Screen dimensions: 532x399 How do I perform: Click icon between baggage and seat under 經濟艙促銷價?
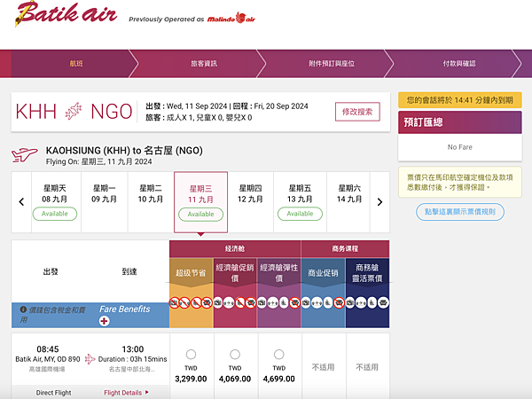(x=229, y=302)
